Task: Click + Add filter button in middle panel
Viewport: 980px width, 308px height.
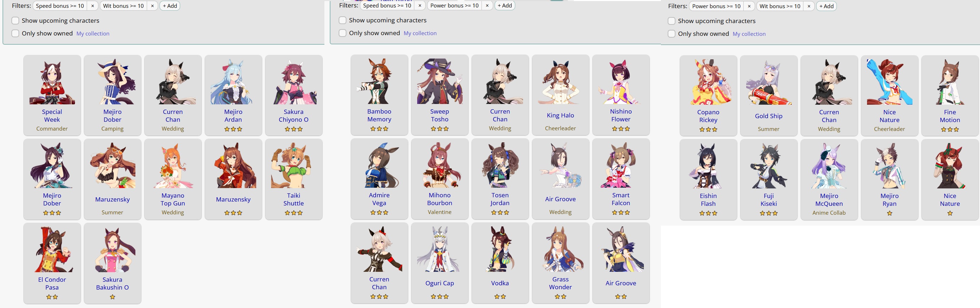Action: 505,5
